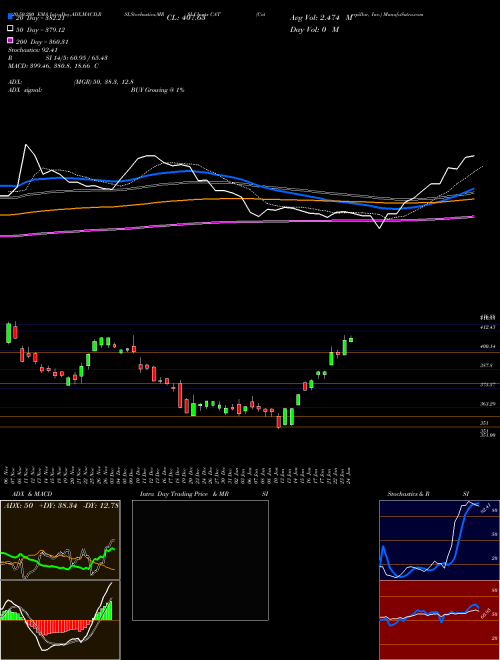The width and height of the screenshot is (500, 660).
Task: Open the red RSI chart panel
Action: click(439, 620)
